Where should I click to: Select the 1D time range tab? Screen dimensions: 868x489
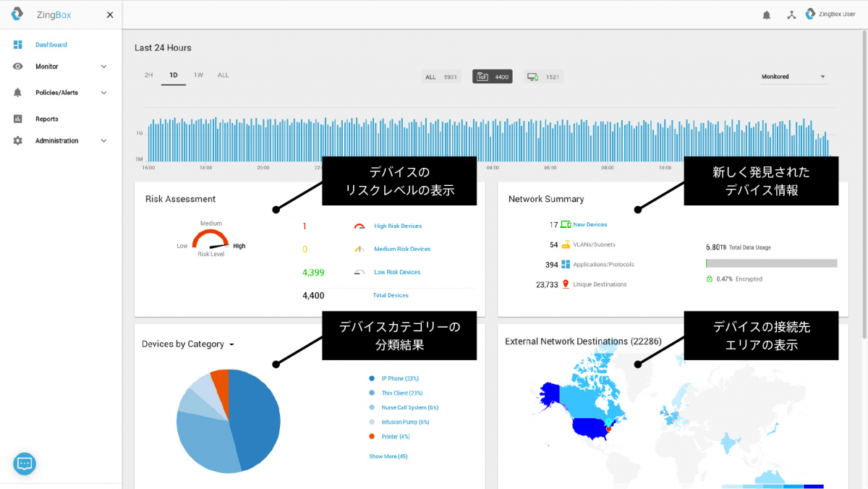point(174,75)
